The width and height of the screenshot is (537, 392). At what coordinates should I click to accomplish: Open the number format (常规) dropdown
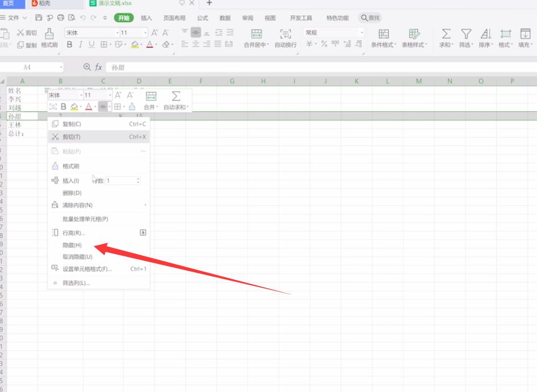click(x=362, y=32)
